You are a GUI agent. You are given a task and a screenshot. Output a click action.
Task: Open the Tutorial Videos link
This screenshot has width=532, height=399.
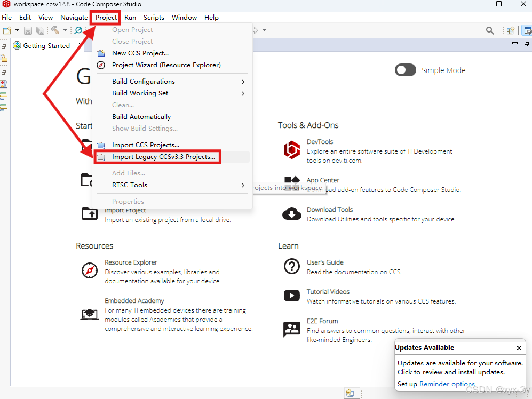pyautogui.click(x=328, y=292)
